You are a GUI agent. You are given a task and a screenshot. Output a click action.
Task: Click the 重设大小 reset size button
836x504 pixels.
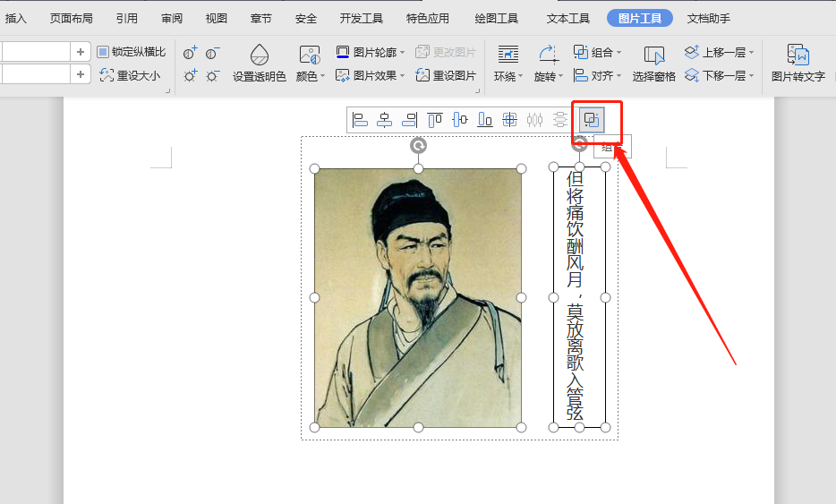pyautogui.click(x=130, y=76)
